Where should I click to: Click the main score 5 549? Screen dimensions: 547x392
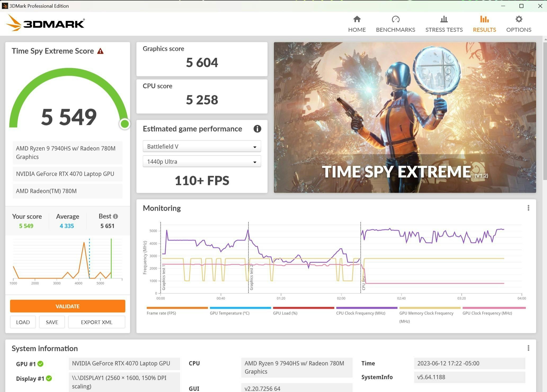coord(69,117)
